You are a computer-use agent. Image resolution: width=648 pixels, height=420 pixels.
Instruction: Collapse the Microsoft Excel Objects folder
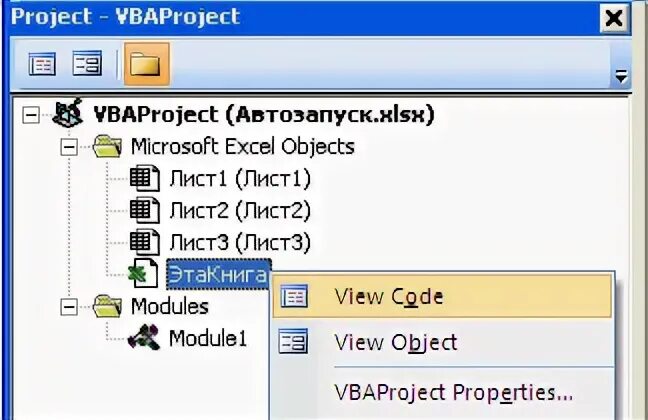pos(69,147)
